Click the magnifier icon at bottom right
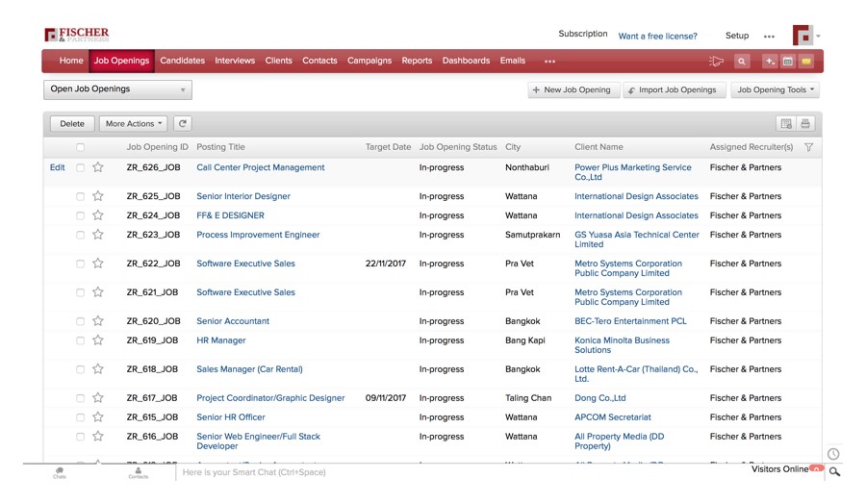The width and height of the screenshot is (866, 504). tap(834, 472)
